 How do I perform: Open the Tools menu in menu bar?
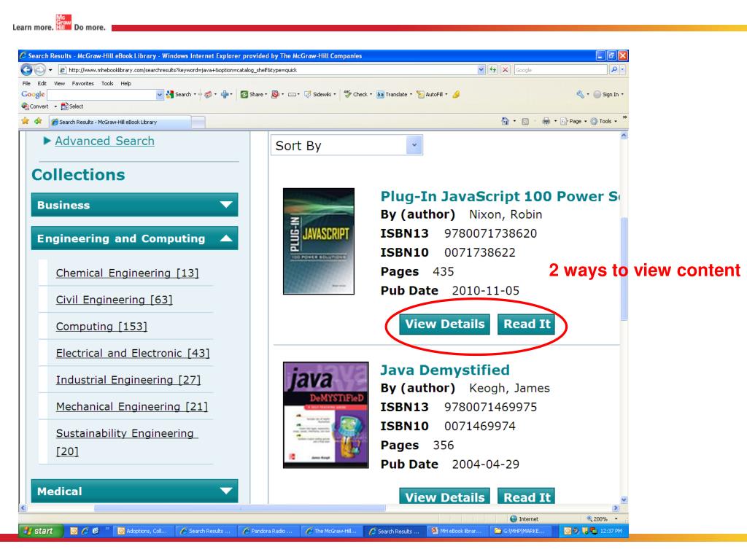[x=107, y=83]
